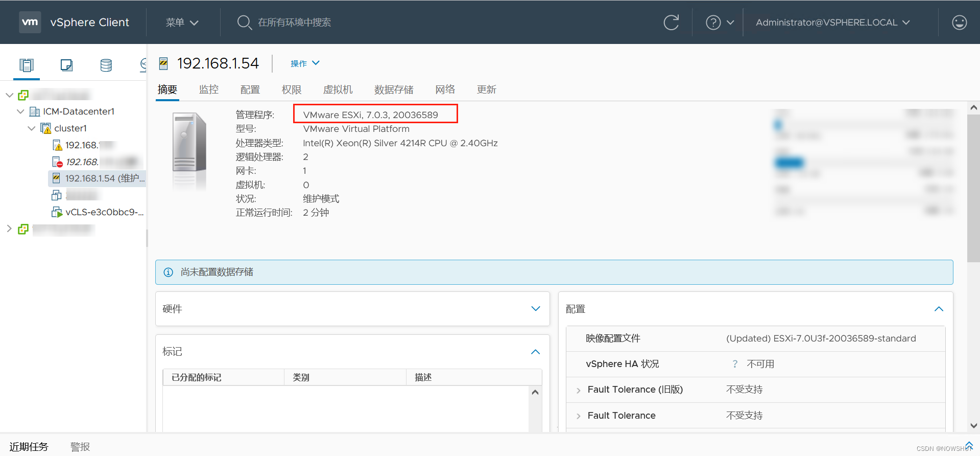The image size is (980, 456).
Task: Select ICM-Datacenter1 in the tree
Action: [x=79, y=111]
